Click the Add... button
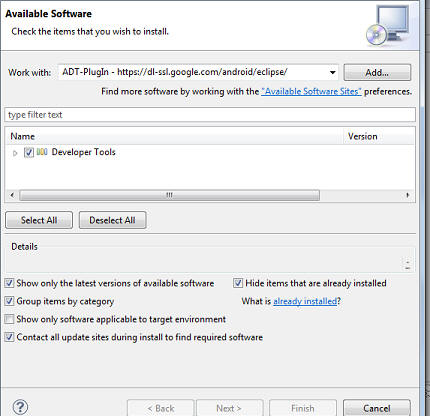The width and height of the screenshot is (430, 416). pyautogui.click(x=377, y=72)
